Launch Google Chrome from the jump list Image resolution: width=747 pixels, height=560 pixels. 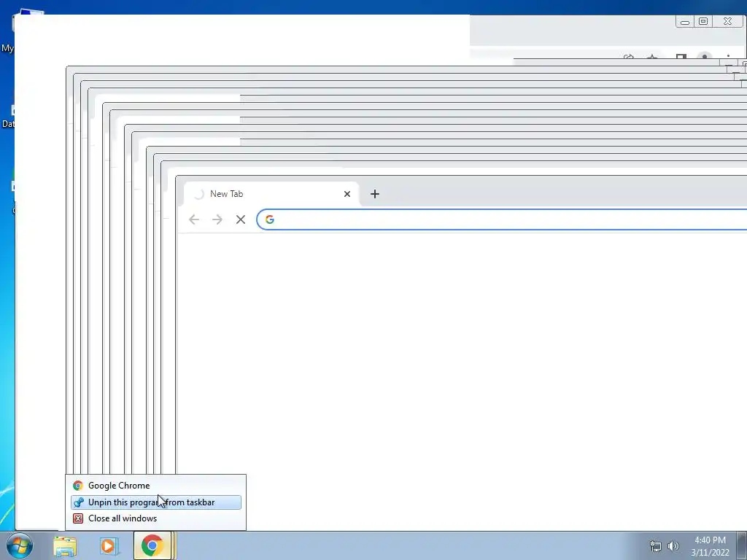(x=156, y=485)
